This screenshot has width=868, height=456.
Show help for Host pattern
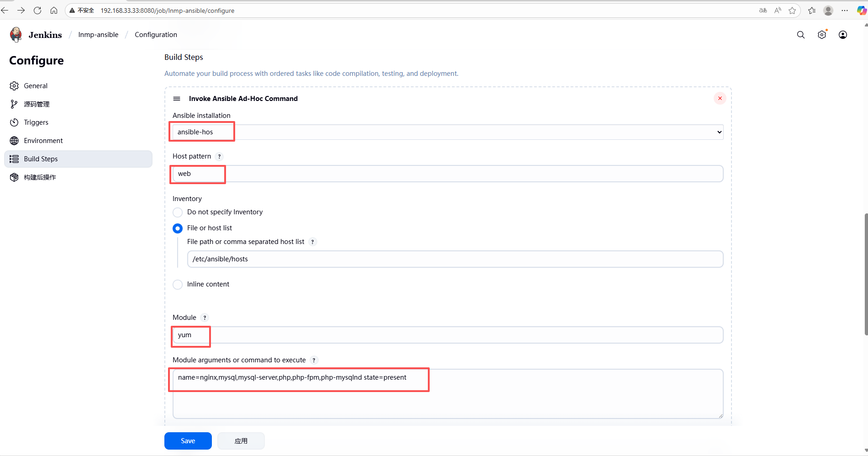219,156
